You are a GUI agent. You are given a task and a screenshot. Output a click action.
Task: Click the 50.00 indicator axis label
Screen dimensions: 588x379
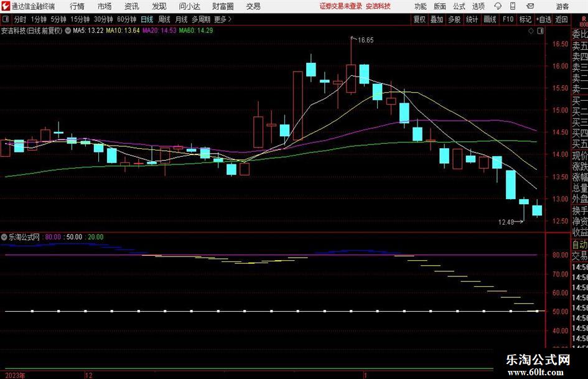coord(560,311)
